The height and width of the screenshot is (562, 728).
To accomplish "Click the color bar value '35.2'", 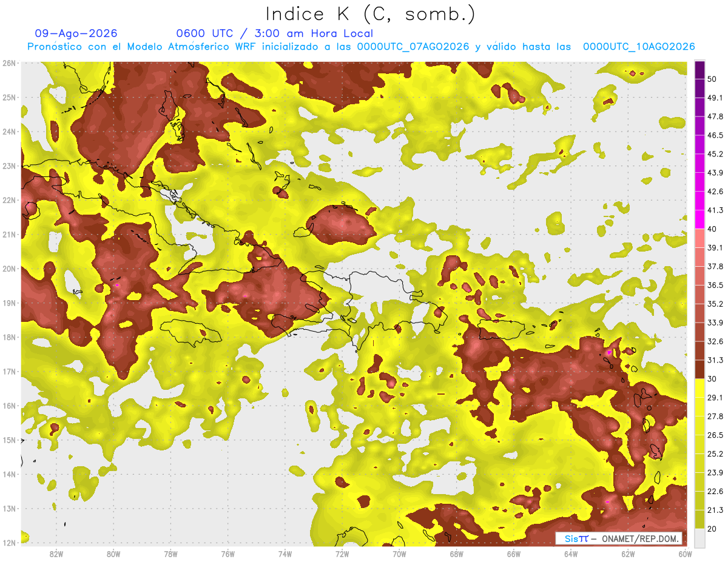I will [x=715, y=304].
